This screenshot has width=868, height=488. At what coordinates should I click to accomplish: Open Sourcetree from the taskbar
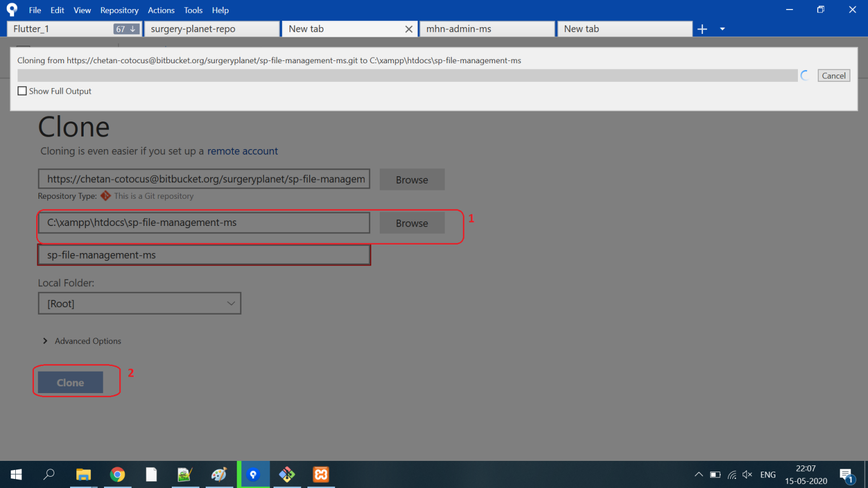[253, 474]
